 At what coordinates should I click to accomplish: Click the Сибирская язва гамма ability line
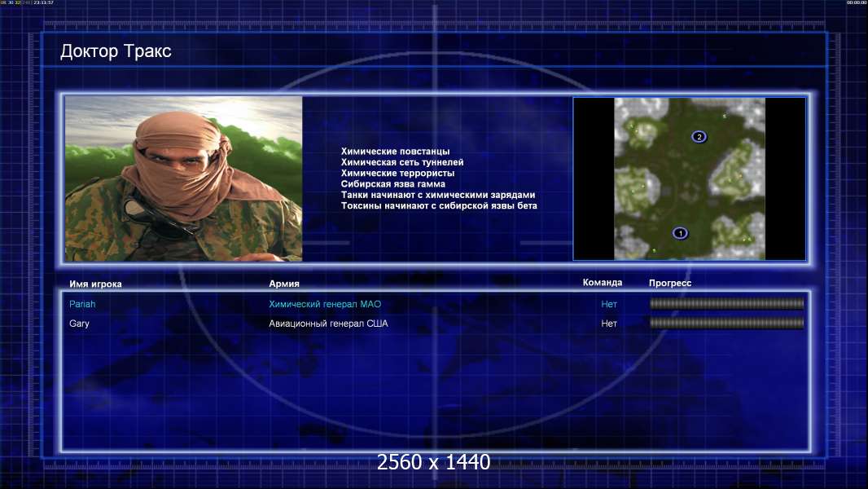click(393, 184)
